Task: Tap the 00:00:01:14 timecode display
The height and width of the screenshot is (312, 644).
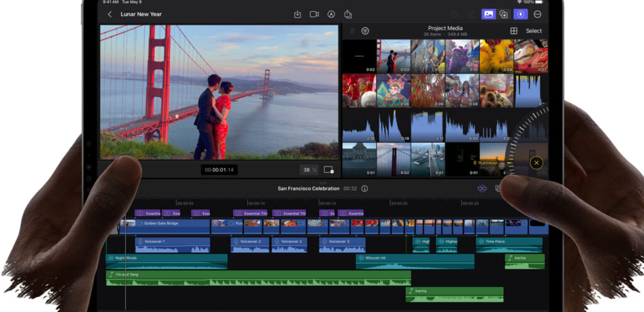Action: point(219,170)
